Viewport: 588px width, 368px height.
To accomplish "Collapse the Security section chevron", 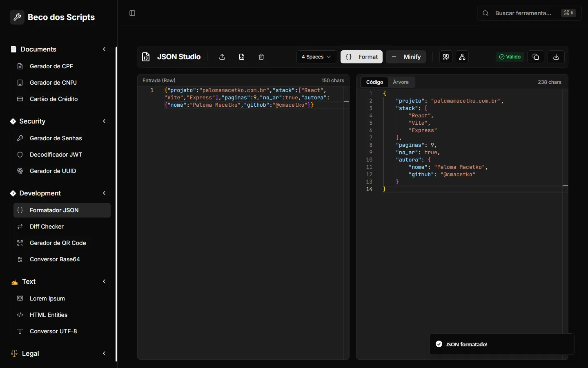I will coord(104,121).
